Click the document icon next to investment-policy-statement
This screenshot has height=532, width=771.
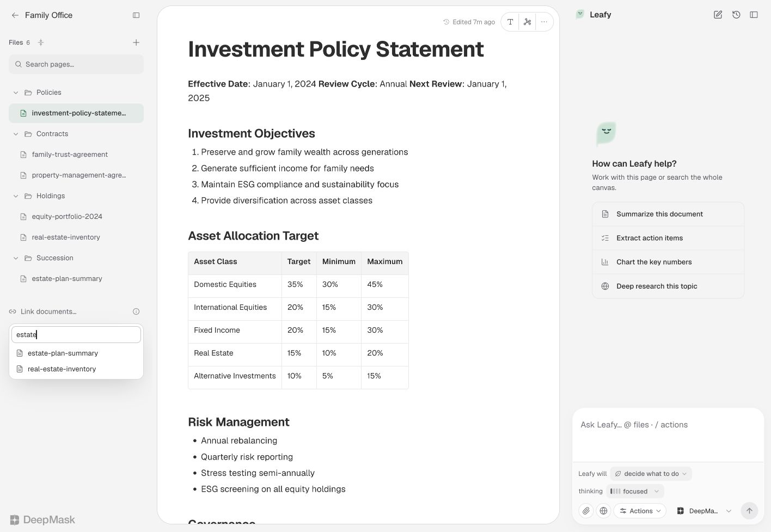pyautogui.click(x=23, y=113)
